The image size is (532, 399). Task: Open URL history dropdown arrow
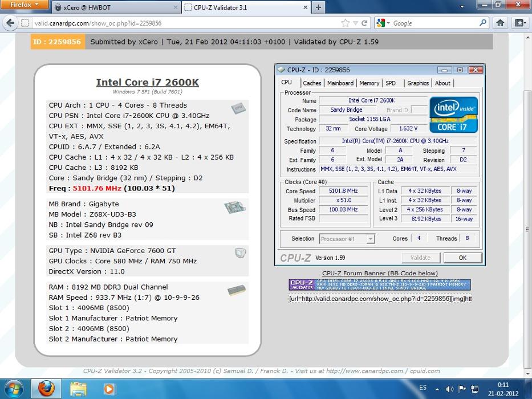point(355,23)
